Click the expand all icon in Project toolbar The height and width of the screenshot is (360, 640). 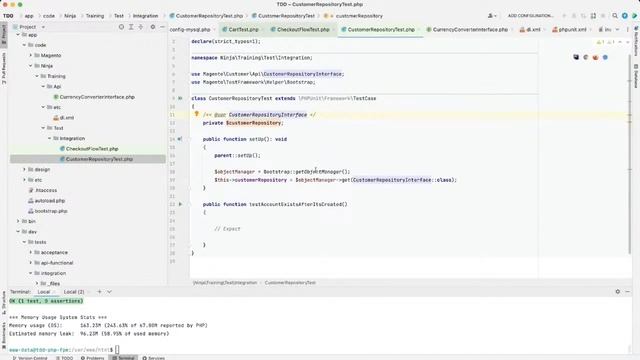click(131, 27)
